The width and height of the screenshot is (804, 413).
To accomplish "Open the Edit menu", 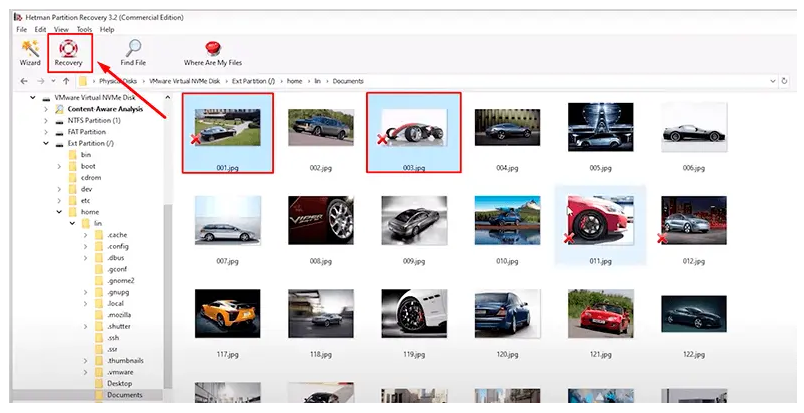I will click(41, 29).
